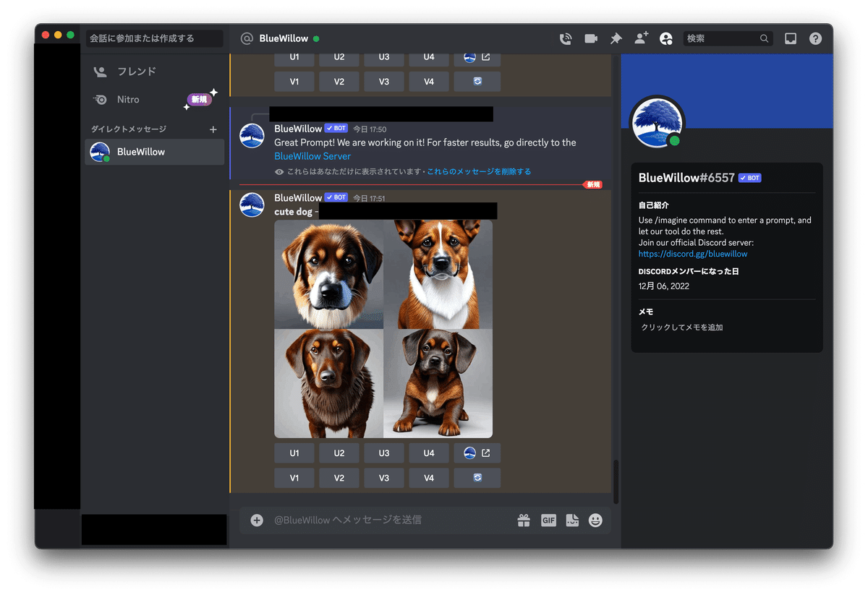Click the find or start conversation box

click(154, 38)
